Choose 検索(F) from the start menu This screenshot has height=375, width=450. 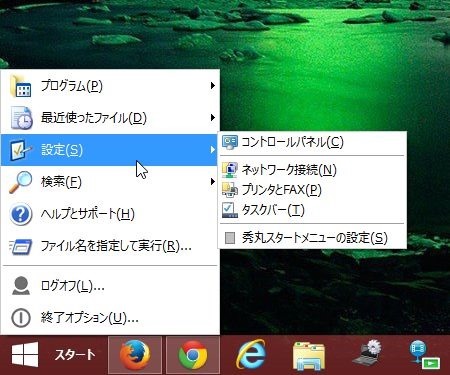tap(110, 182)
